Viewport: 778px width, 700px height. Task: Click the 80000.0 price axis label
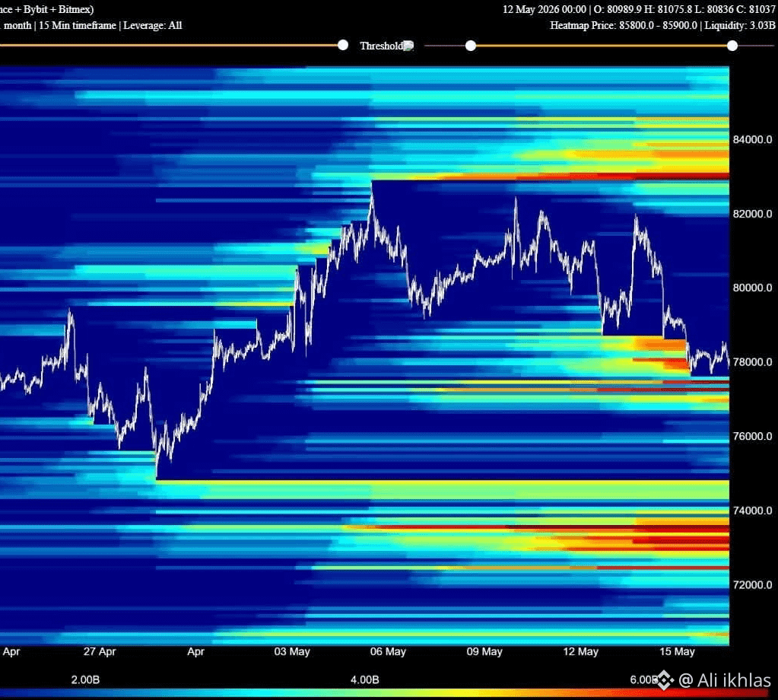752,288
